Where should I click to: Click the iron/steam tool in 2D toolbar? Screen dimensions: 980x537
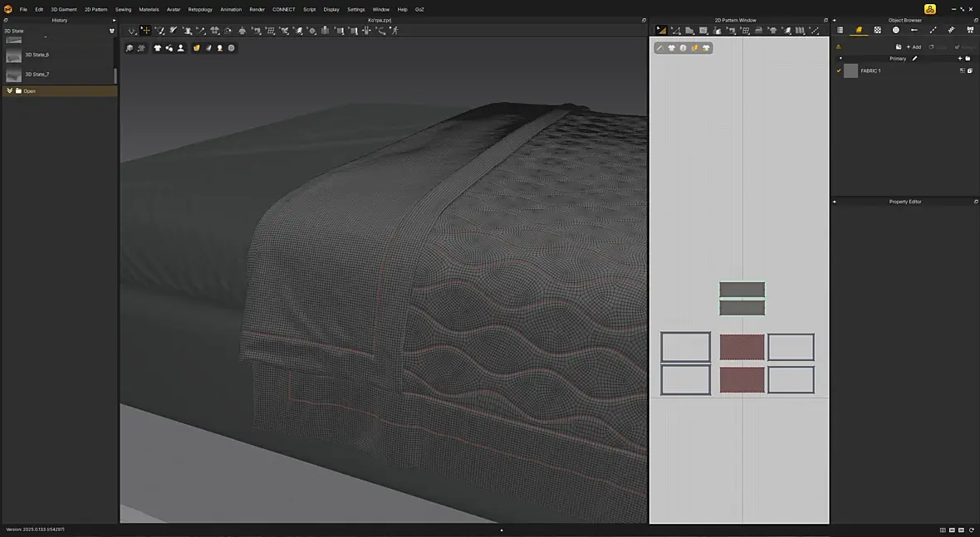tap(759, 30)
